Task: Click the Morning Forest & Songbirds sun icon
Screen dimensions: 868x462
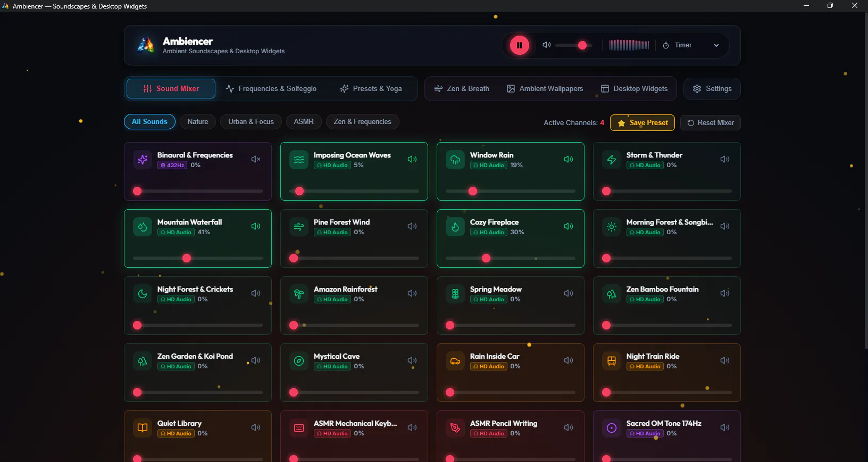Action: [612, 227]
